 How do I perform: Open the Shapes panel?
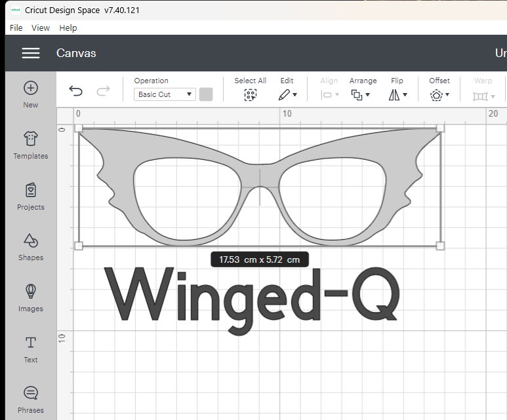click(x=31, y=240)
